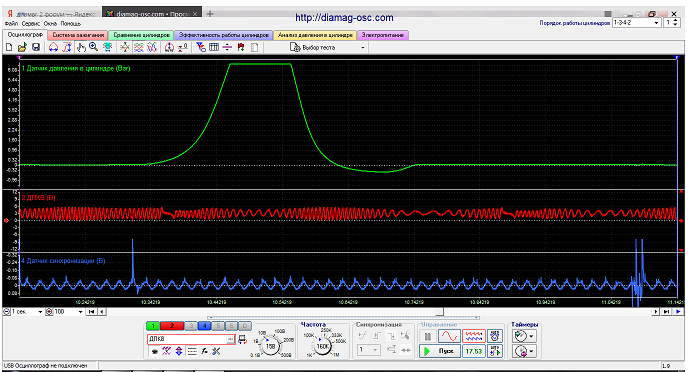691x372 pixels.
Task: Click the purple crossed-waves channel icon
Action: 166,351
